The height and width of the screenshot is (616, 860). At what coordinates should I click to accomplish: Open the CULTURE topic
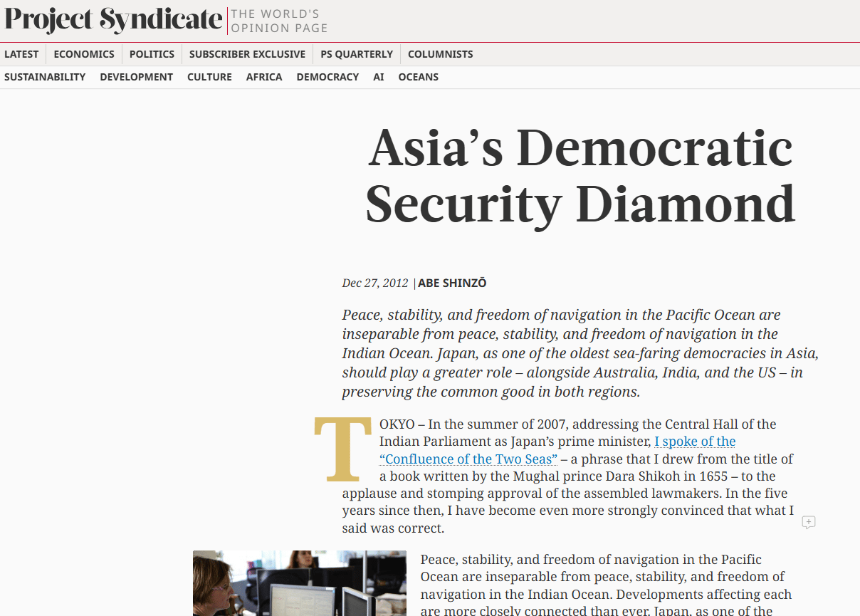209,77
